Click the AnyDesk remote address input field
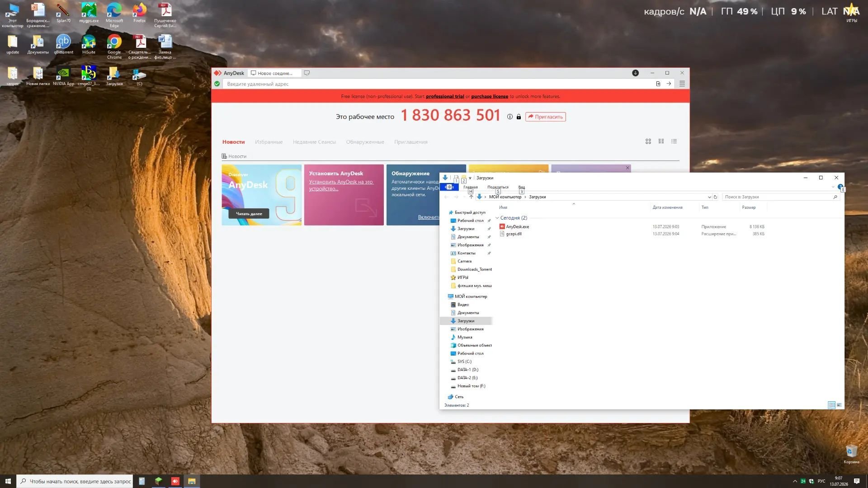 [439, 84]
